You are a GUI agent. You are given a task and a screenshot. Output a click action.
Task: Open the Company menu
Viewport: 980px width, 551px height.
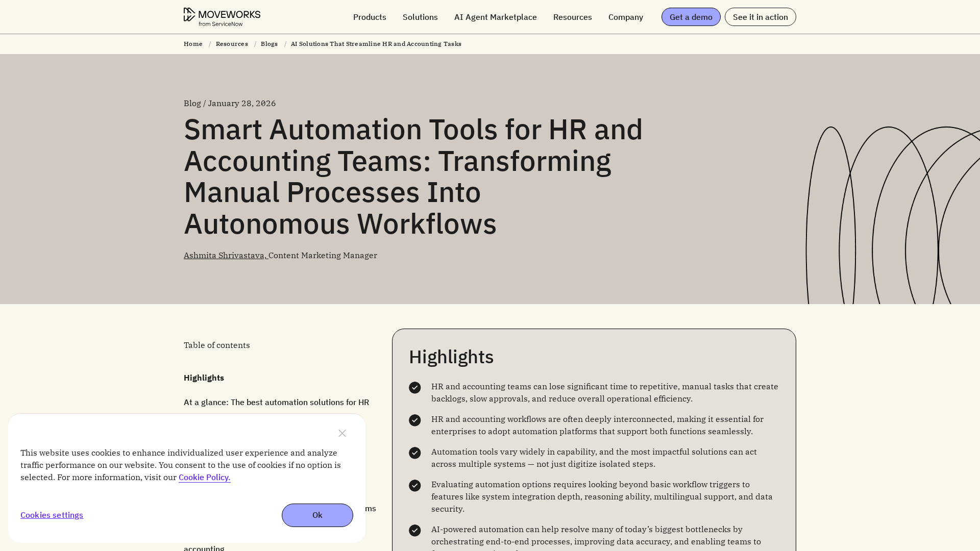(x=626, y=17)
